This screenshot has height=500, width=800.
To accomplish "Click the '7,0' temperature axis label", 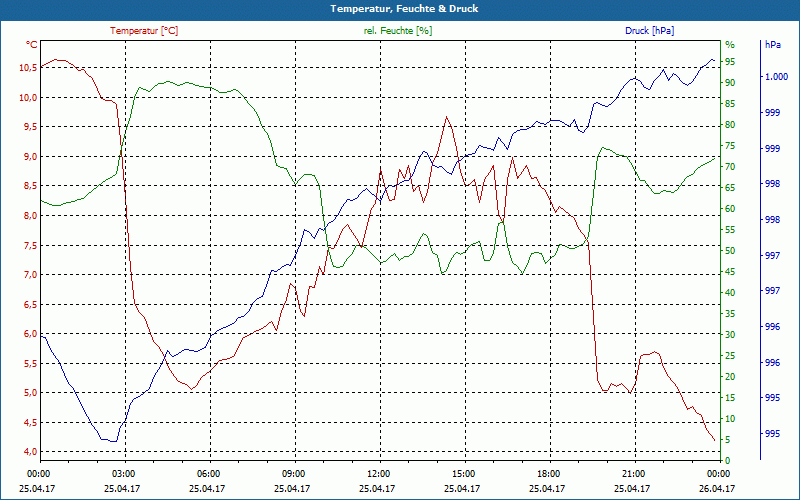I will (x=31, y=275).
